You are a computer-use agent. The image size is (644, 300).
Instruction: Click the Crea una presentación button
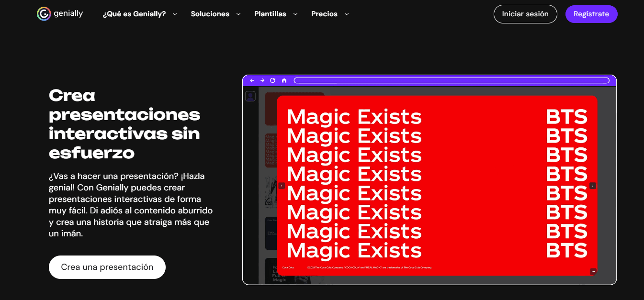(x=107, y=267)
